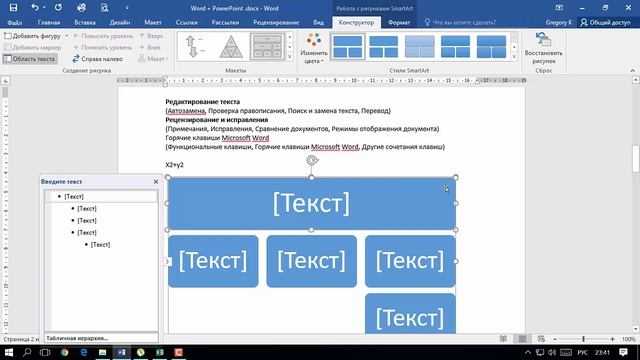Click the zoom out minus button
Screen dimensions: 640x360
click(555, 339)
